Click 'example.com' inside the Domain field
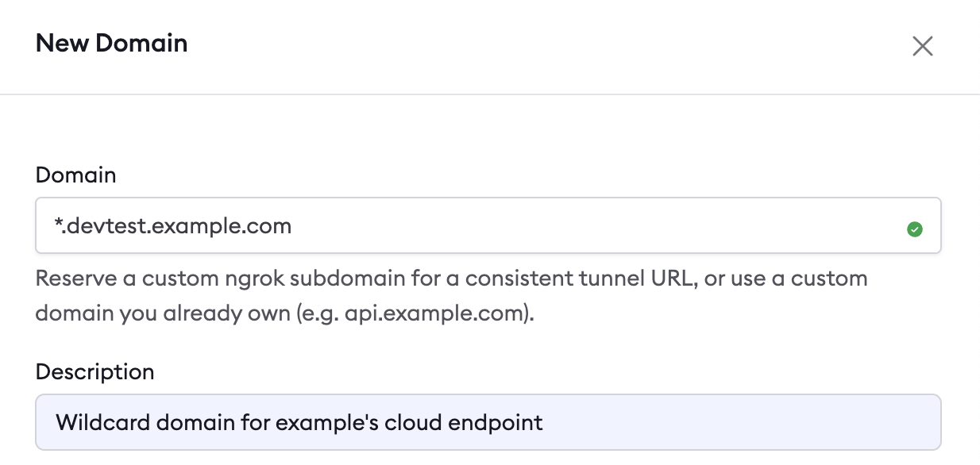Viewport: 980px width, 465px height. click(221, 227)
